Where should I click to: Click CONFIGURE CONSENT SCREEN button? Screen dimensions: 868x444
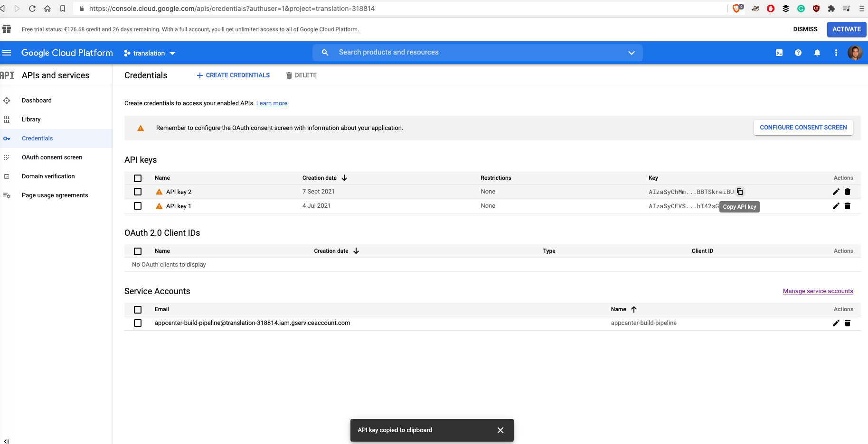(x=803, y=128)
